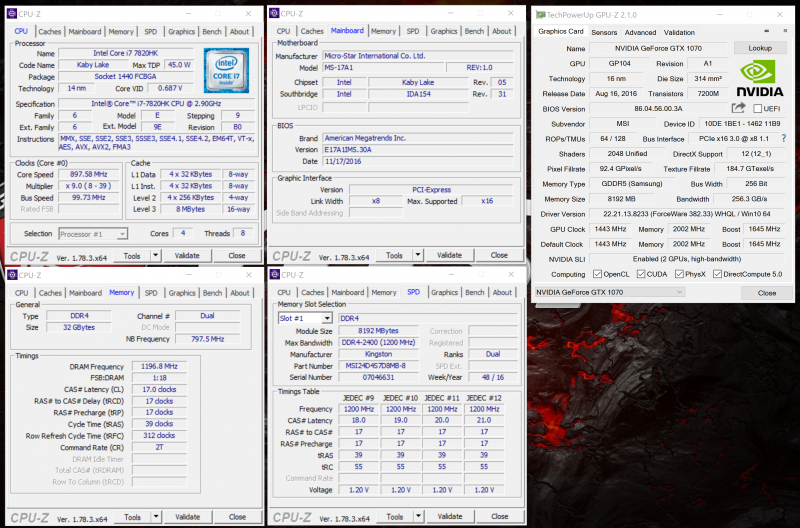Screen dimensions: 800x528
Task: Click the Bus Interface question mark icon
Action: coord(784,138)
